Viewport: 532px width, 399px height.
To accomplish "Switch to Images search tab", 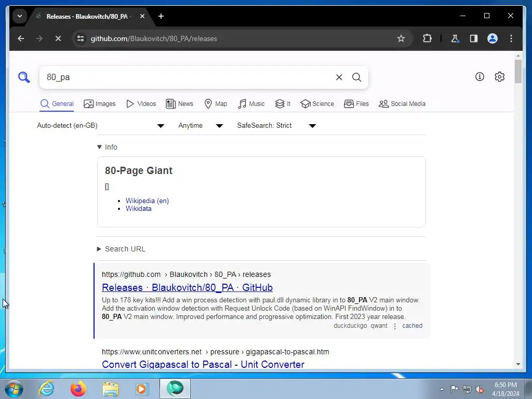I will tap(99, 104).
